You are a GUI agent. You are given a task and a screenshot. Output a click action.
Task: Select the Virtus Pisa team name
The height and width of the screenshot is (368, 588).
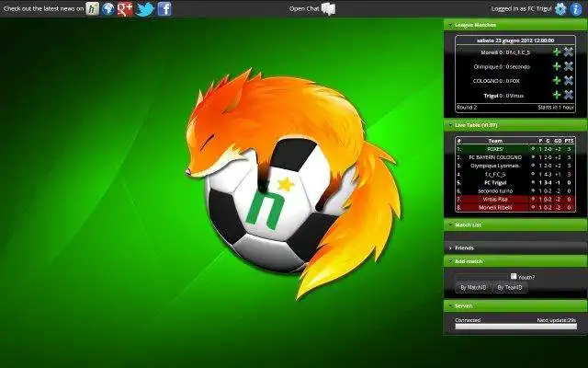pyautogui.click(x=495, y=199)
